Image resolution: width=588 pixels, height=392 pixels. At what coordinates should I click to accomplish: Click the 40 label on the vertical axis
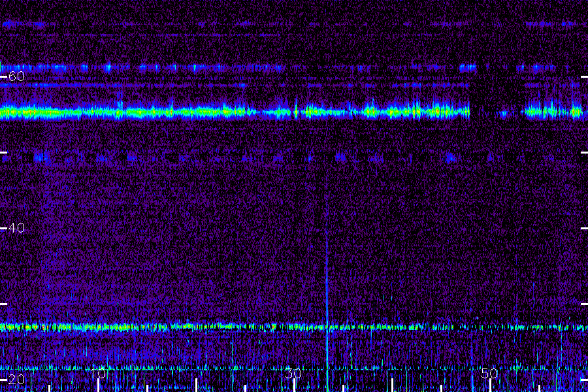pos(16,228)
